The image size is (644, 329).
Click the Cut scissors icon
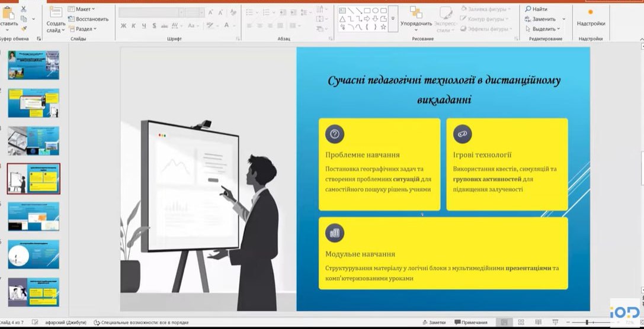[23, 9]
